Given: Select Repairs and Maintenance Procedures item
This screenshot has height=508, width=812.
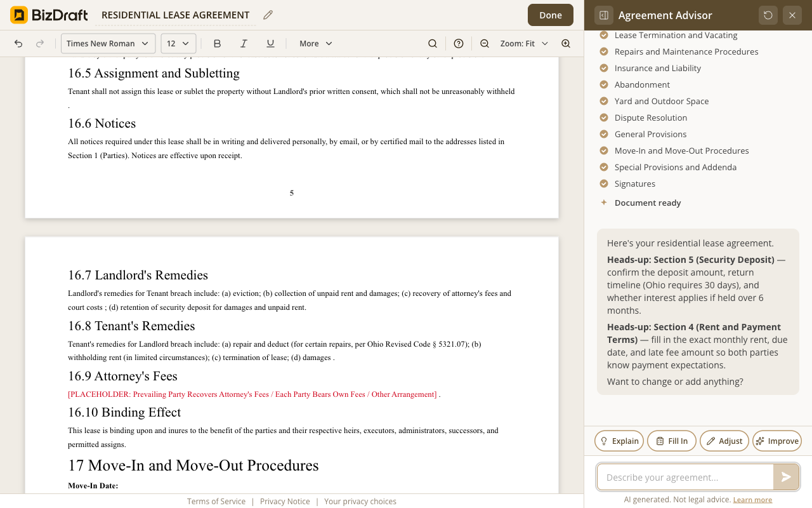Looking at the screenshot, I should 686,51.
